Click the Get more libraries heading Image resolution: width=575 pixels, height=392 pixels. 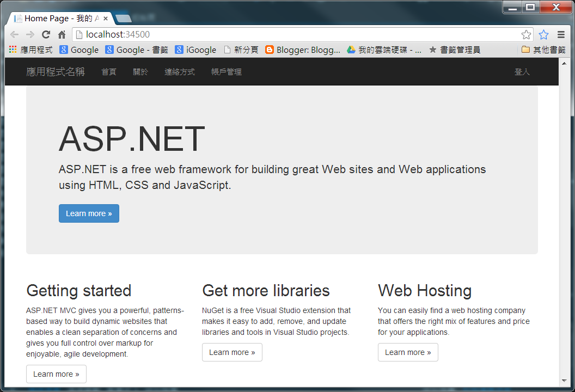point(266,291)
